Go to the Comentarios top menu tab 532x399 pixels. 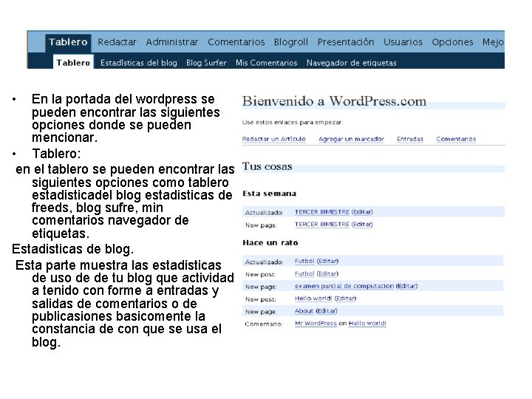pyautogui.click(x=236, y=42)
